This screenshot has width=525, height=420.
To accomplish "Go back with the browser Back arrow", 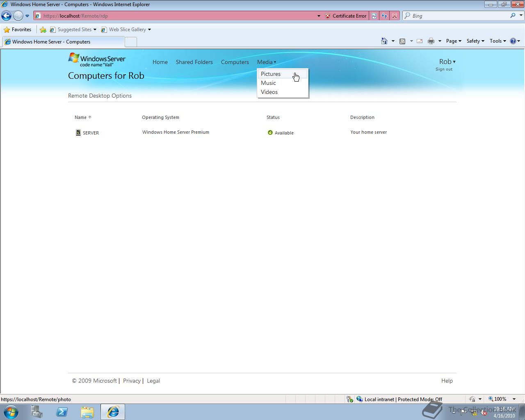I will tap(6, 16).
